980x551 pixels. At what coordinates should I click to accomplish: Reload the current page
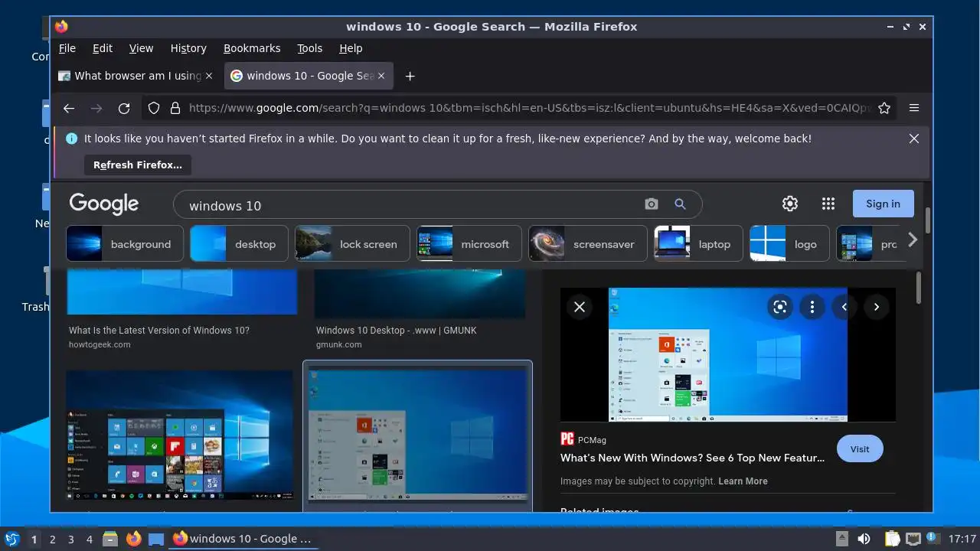coord(124,108)
